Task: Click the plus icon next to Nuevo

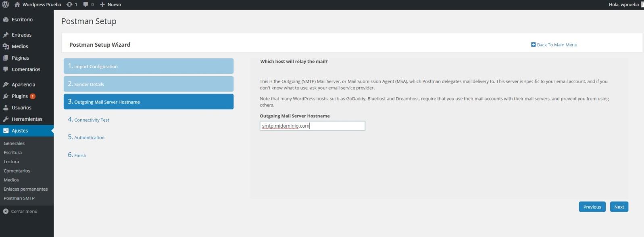Action: pyautogui.click(x=102, y=4)
